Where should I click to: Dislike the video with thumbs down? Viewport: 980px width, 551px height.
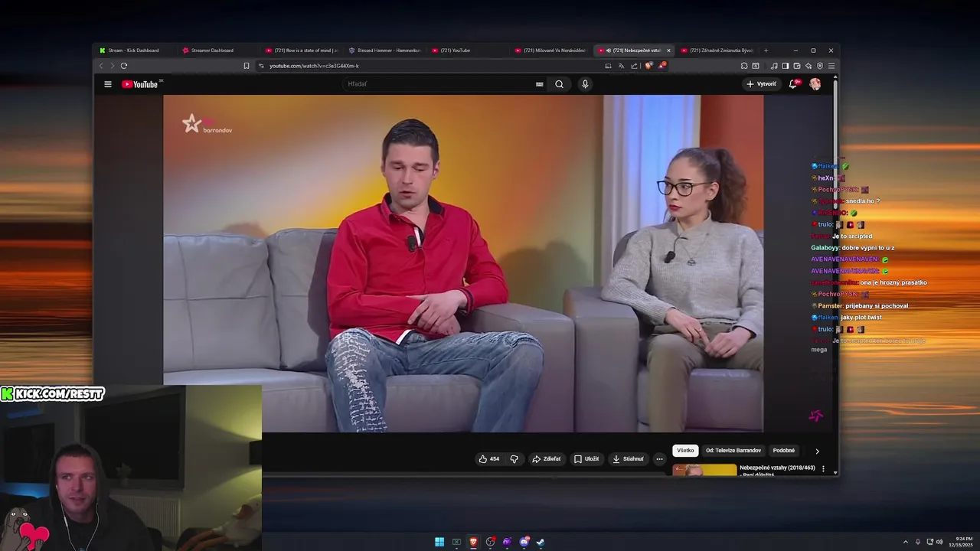[514, 459]
